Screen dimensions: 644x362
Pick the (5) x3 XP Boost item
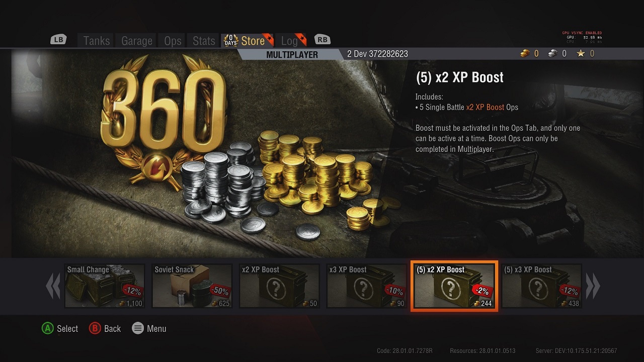(542, 286)
